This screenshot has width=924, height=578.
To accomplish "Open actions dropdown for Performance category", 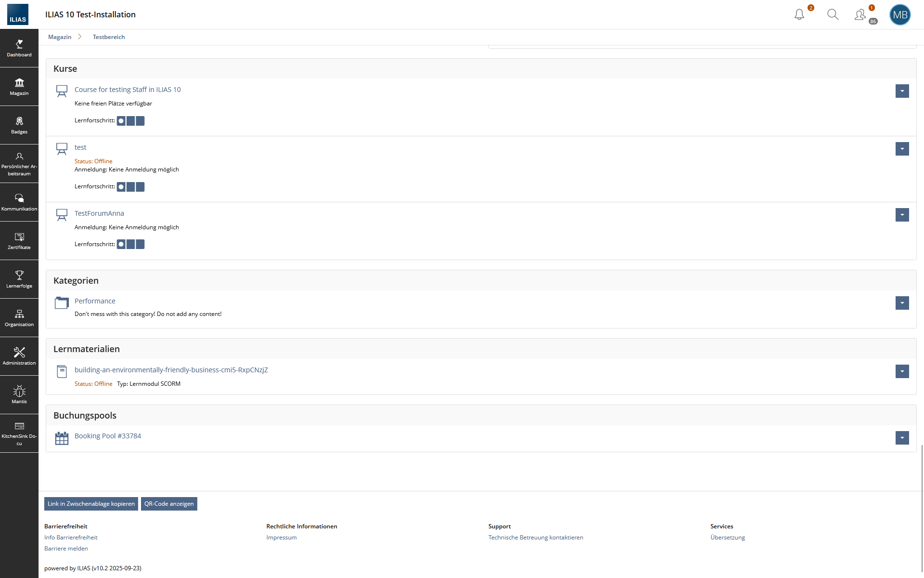I will coord(902,303).
